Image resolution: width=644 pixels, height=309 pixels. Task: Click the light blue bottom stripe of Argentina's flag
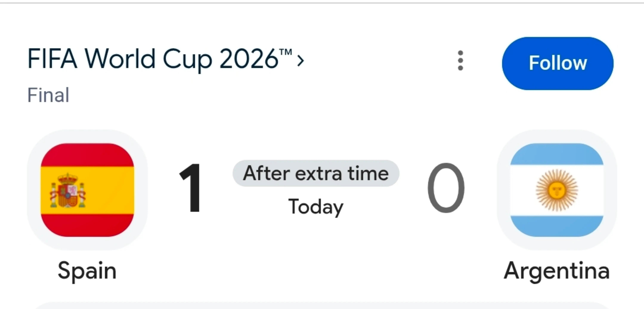[x=557, y=226]
